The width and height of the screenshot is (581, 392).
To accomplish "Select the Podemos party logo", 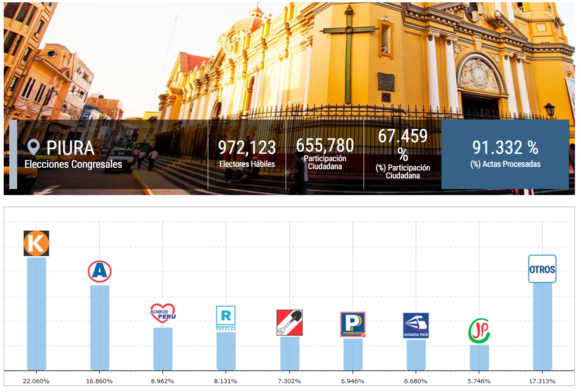I will coord(353,324).
